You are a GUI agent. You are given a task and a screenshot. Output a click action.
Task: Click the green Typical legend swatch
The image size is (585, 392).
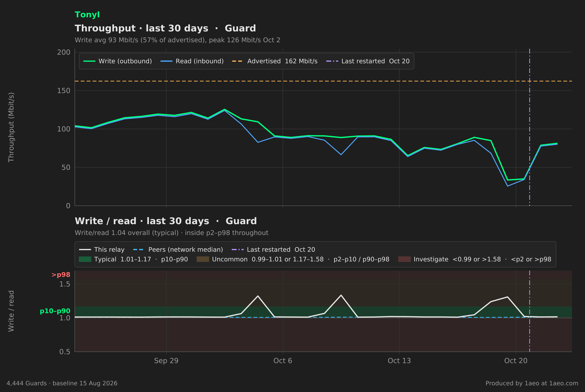(x=85, y=259)
